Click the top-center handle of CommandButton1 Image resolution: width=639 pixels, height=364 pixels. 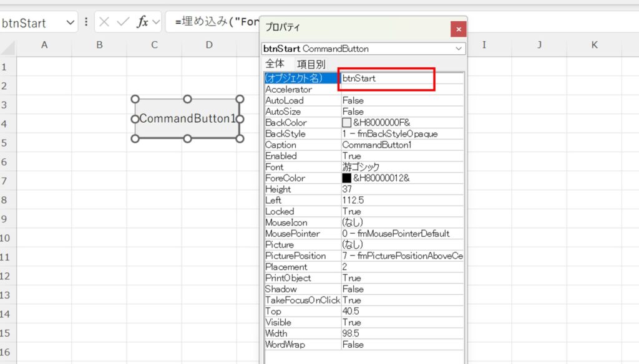point(187,99)
